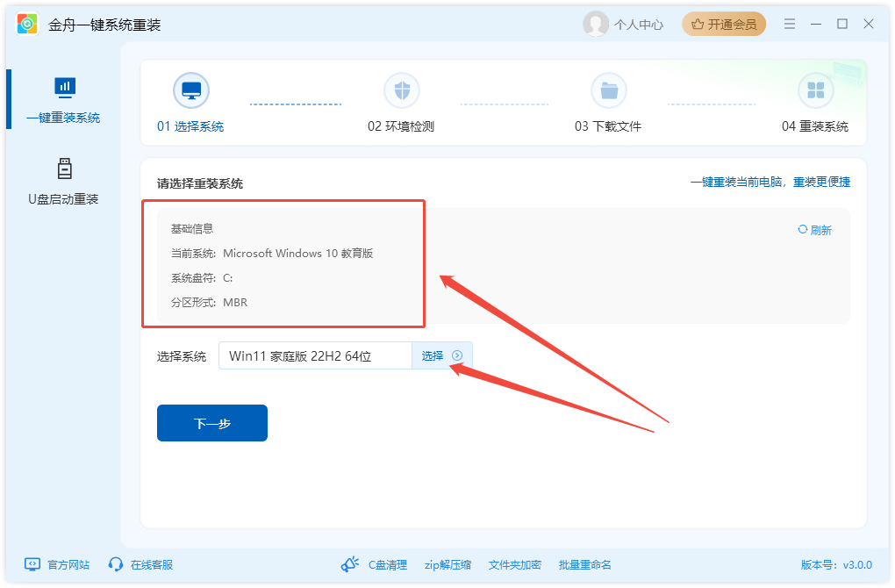Click the 刷新 refresh icon
Screen dimensions: 895x588
[x=802, y=229]
